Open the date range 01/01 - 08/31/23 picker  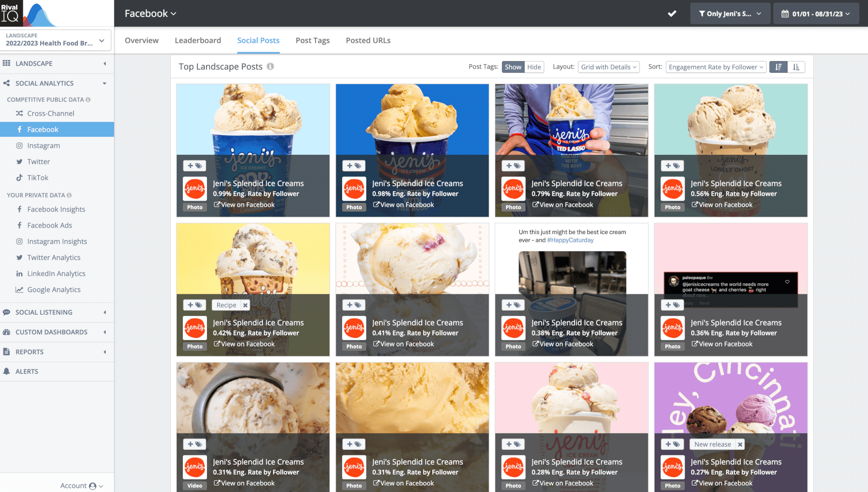click(816, 14)
